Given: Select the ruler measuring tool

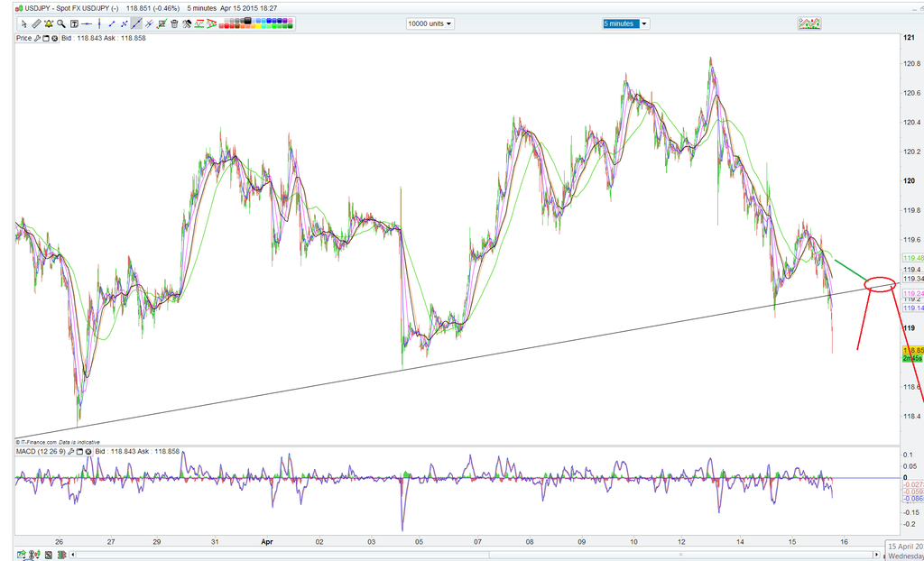Looking at the screenshot, I should [x=36, y=23].
